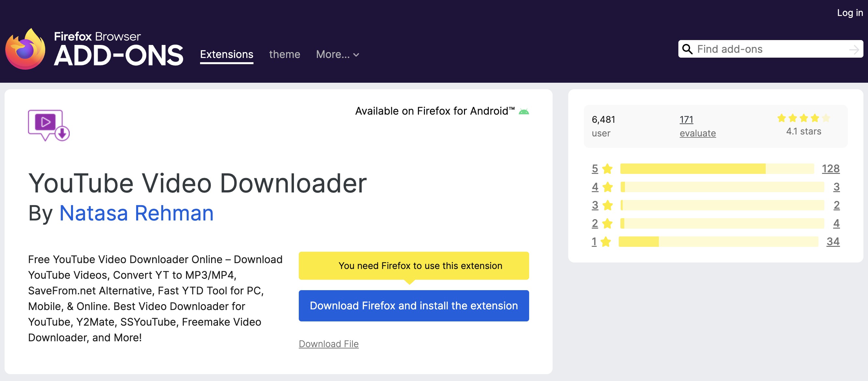Filter reviews by 1 star
This screenshot has height=381, width=868.
tap(594, 241)
